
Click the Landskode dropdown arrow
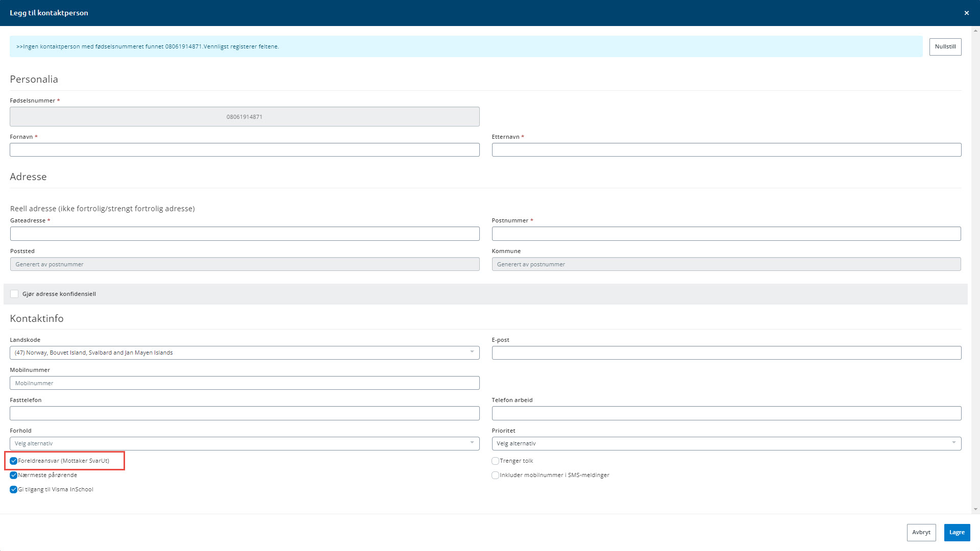tap(472, 352)
